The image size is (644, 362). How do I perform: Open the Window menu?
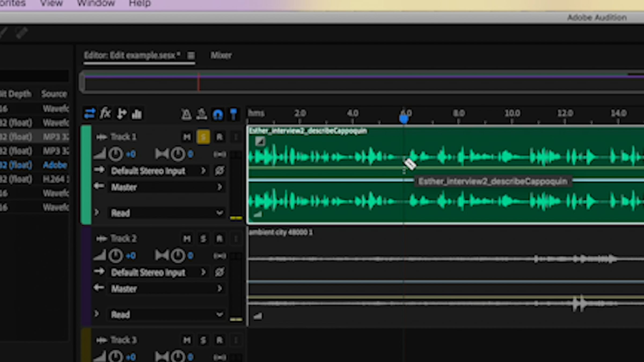click(x=96, y=3)
